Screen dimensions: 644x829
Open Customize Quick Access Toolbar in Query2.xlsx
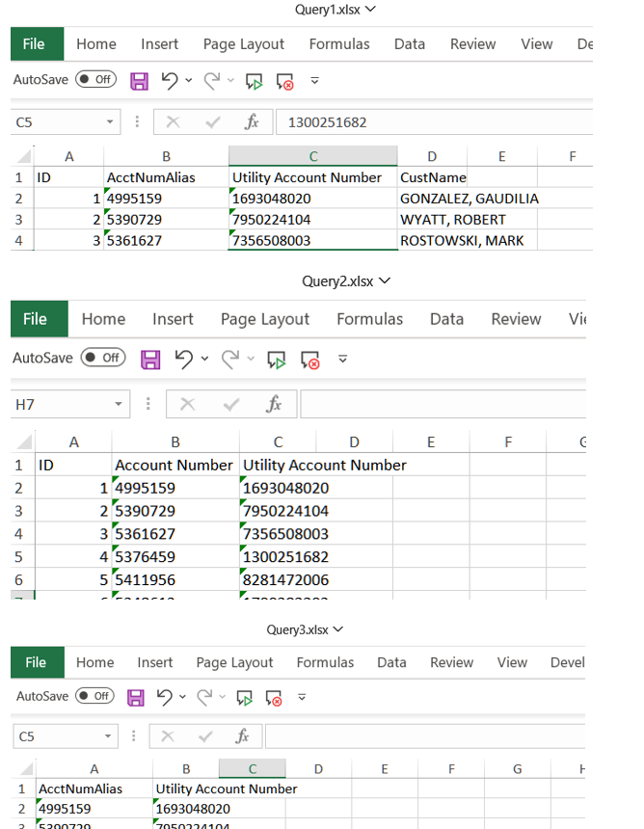pos(342,359)
